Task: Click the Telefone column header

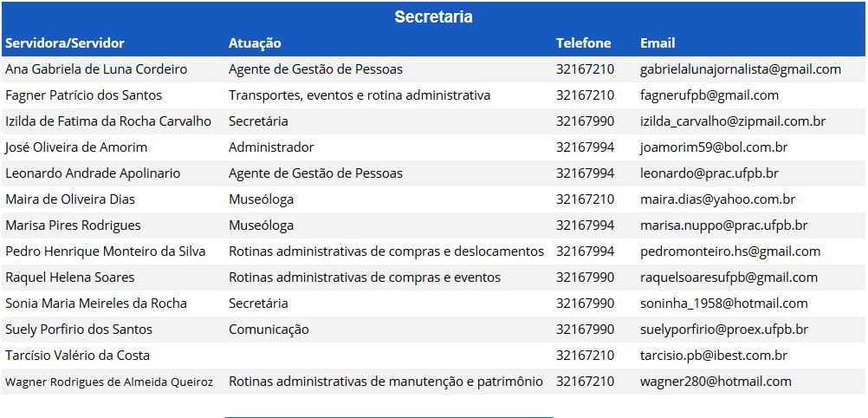Action: (x=583, y=43)
